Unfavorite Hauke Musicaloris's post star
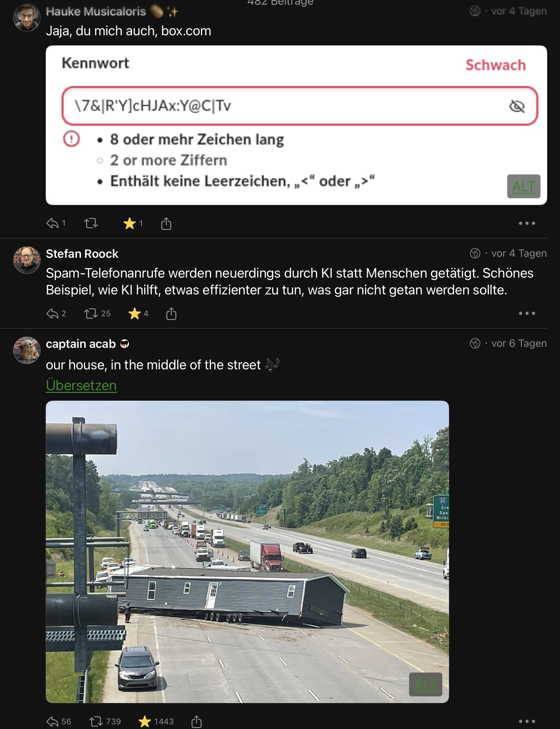 129,224
